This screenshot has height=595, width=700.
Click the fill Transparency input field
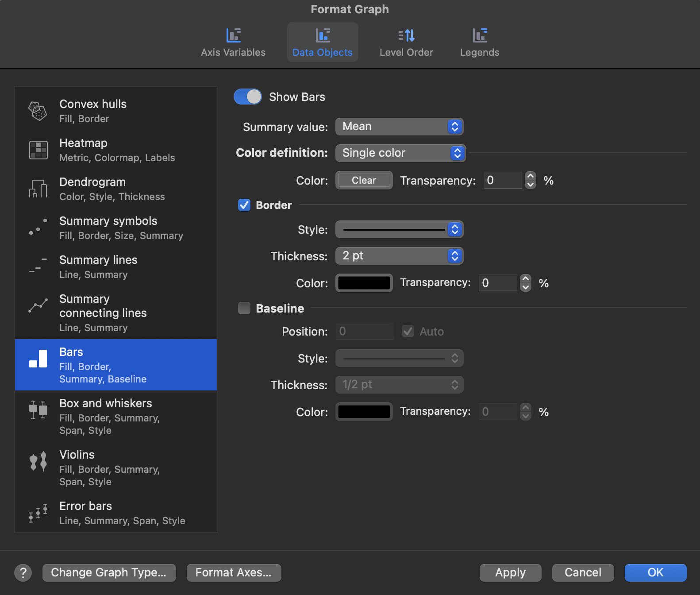[x=503, y=180]
